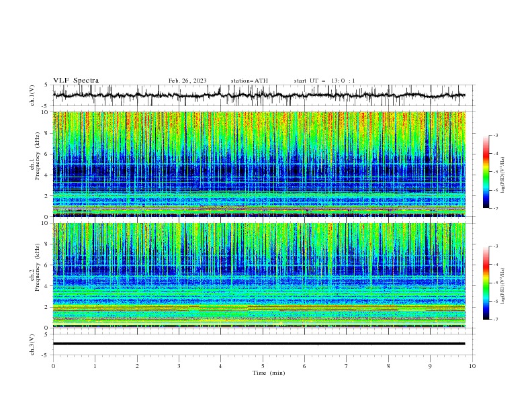
Task: Click the time axis tick label '10'
Action: [472, 366]
